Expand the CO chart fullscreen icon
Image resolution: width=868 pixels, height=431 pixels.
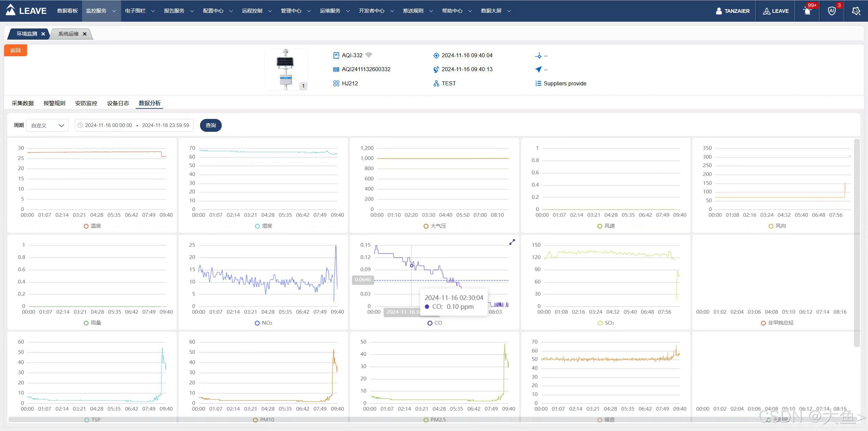(x=512, y=242)
